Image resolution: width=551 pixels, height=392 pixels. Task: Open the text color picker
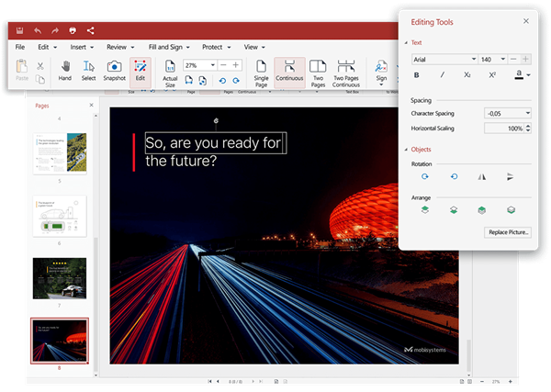521,74
